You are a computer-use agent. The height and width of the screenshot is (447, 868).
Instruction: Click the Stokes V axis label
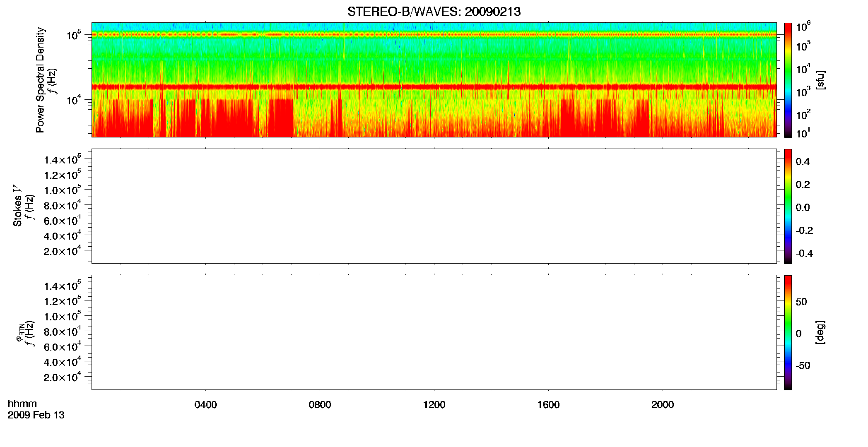pos(17,206)
